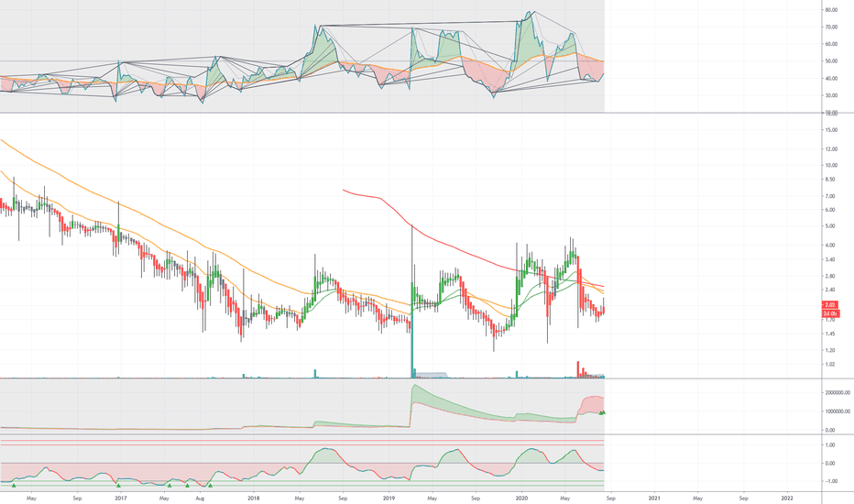The width and height of the screenshot is (854, 504).
Task: Click the 4.00 price axis label
Action: [x=829, y=246]
